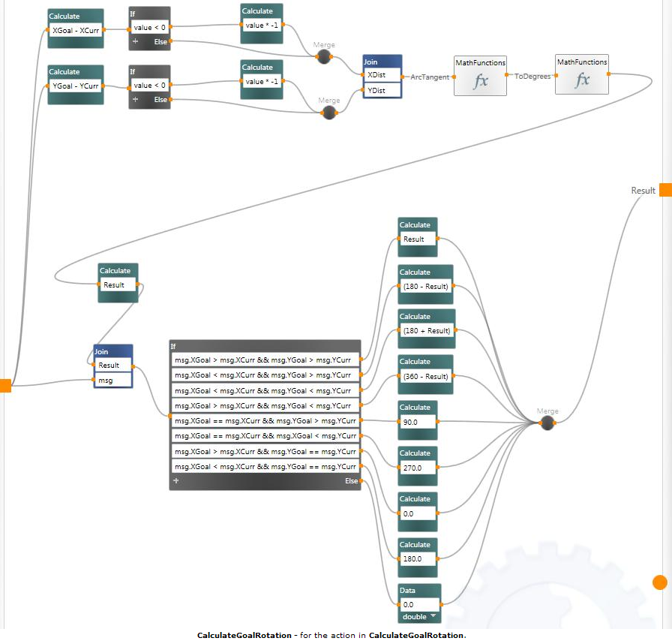Image resolution: width=672 pixels, height=644 pixels.
Task: Select condition XGoal < XCurr && YGoal < YCurr
Action: [x=265, y=390]
